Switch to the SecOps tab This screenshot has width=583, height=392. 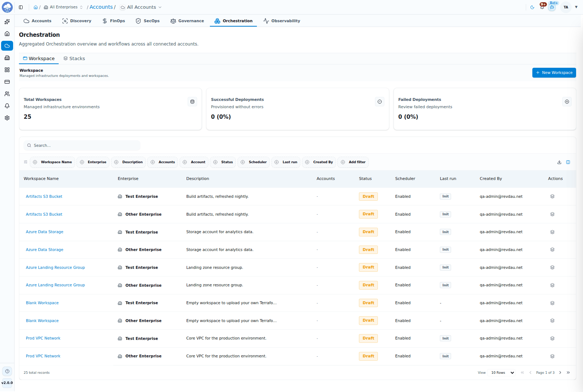148,21
